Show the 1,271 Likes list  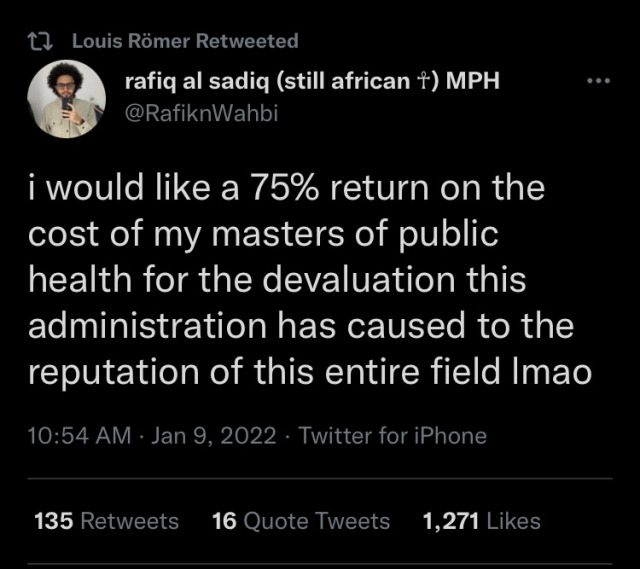[x=481, y=521]
